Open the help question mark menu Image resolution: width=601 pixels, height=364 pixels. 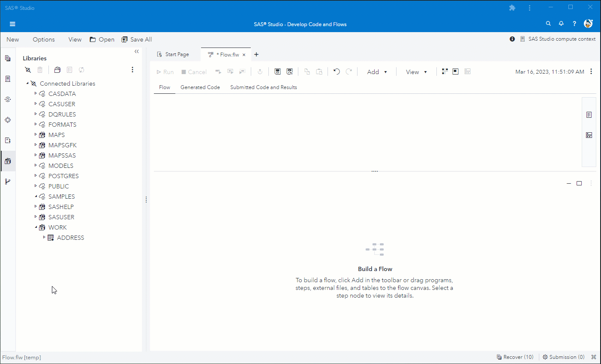point(574,24)
